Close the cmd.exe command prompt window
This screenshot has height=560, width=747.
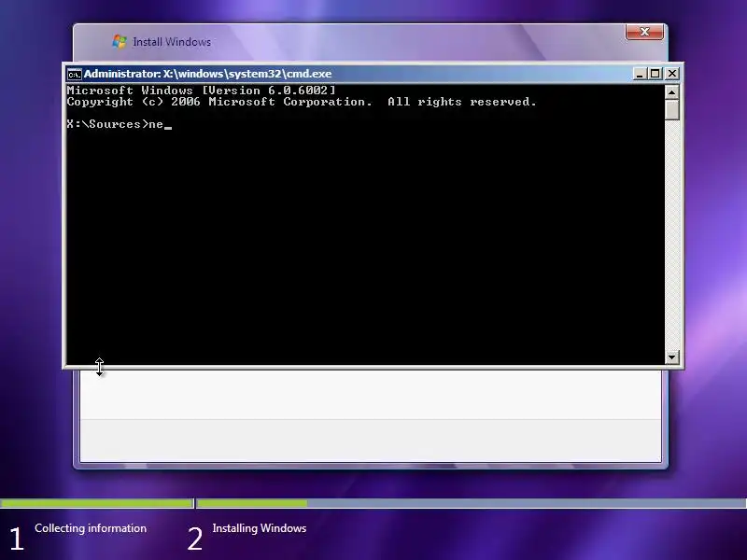pos(671,74)
